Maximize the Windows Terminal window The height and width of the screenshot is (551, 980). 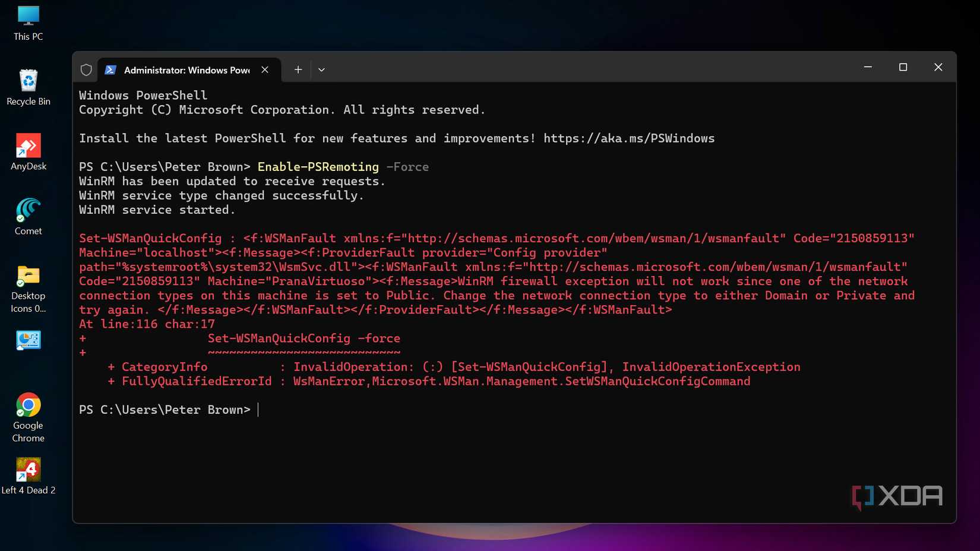tap(903, 67)
